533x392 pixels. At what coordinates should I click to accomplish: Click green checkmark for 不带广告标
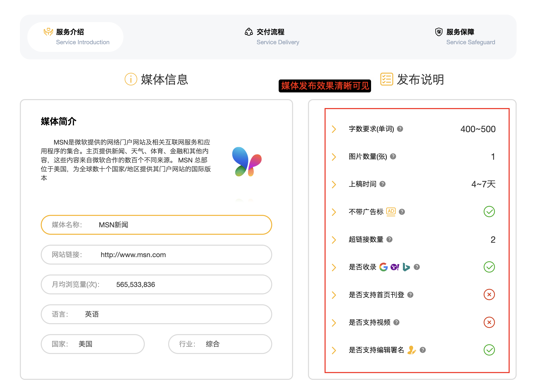(489, 212)
